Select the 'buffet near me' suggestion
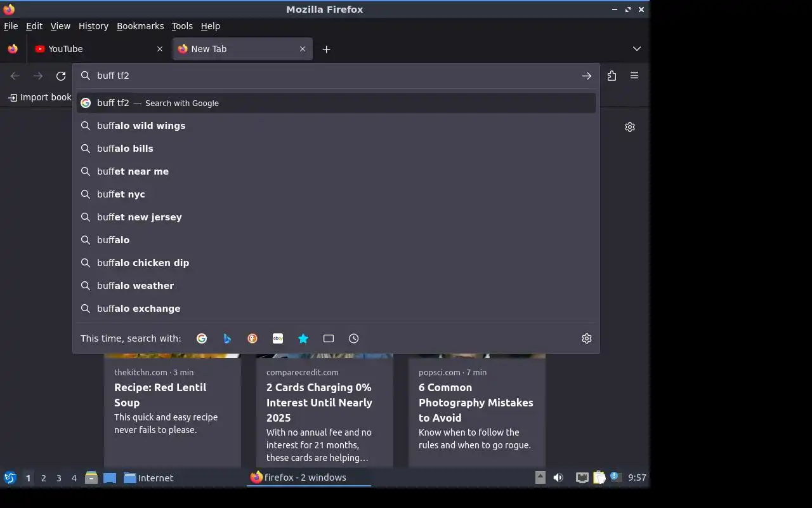The width and height of the screenshot is (812, 508). (336, 171)
